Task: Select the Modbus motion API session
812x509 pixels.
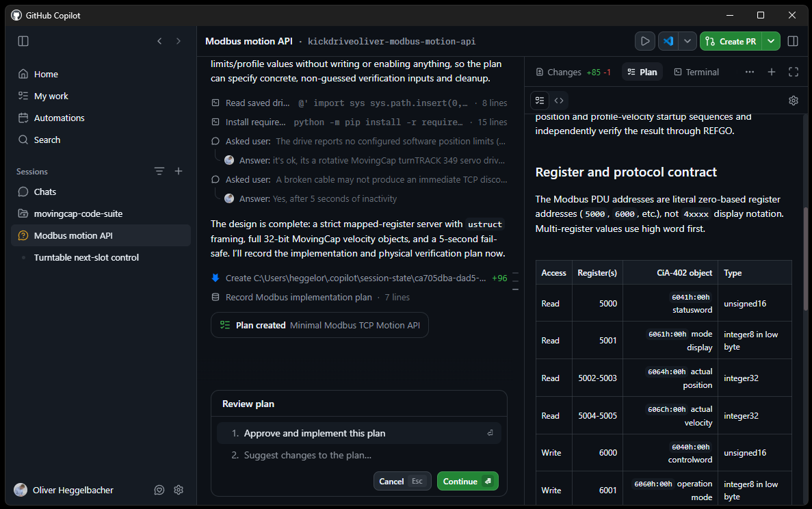Action: coord(101,235)
